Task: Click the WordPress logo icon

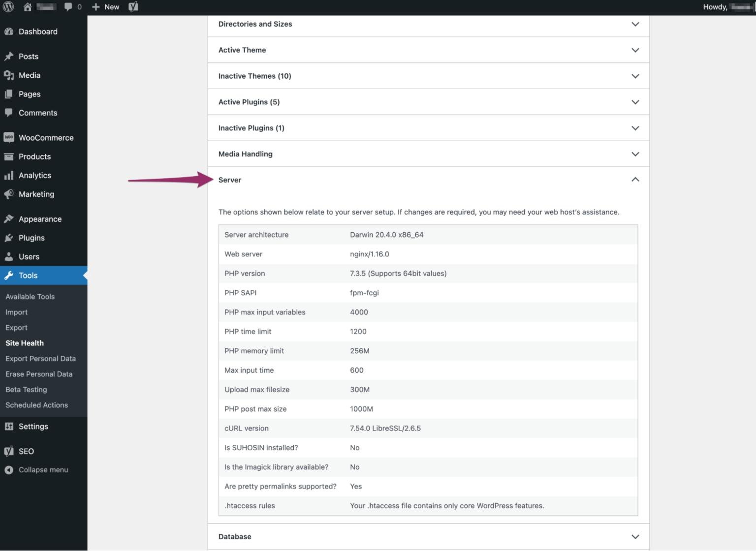Action: pyautogui.click(x=8, y=7)
